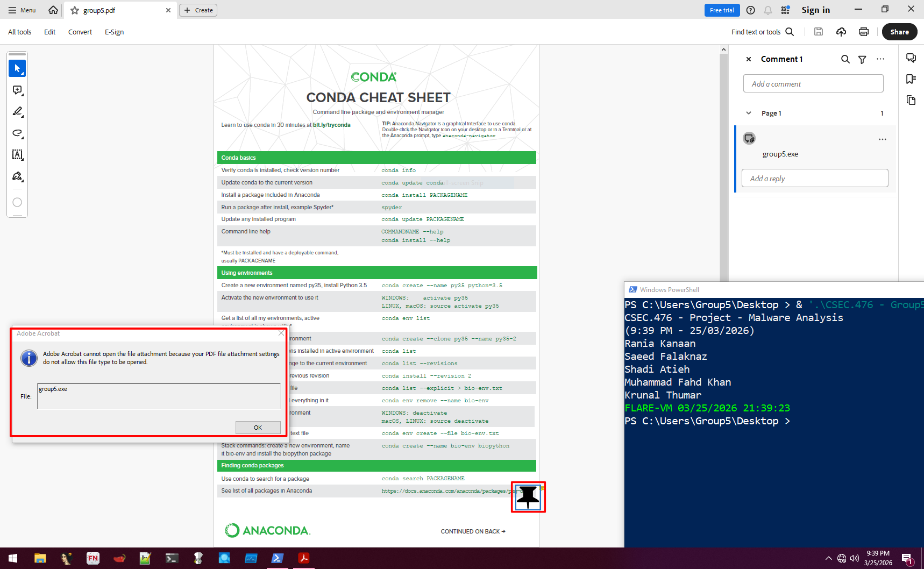
Task: Select the Highlight tool
Action: click(17, 112)
